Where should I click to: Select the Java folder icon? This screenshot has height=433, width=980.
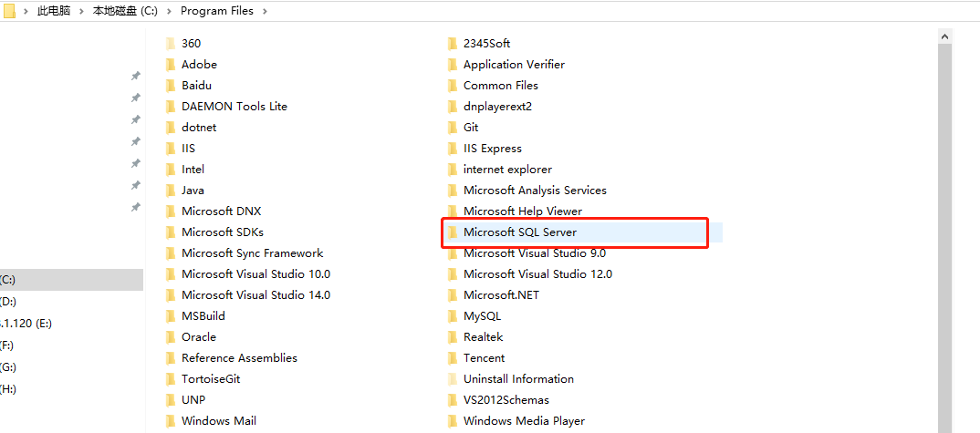(170, 191)
